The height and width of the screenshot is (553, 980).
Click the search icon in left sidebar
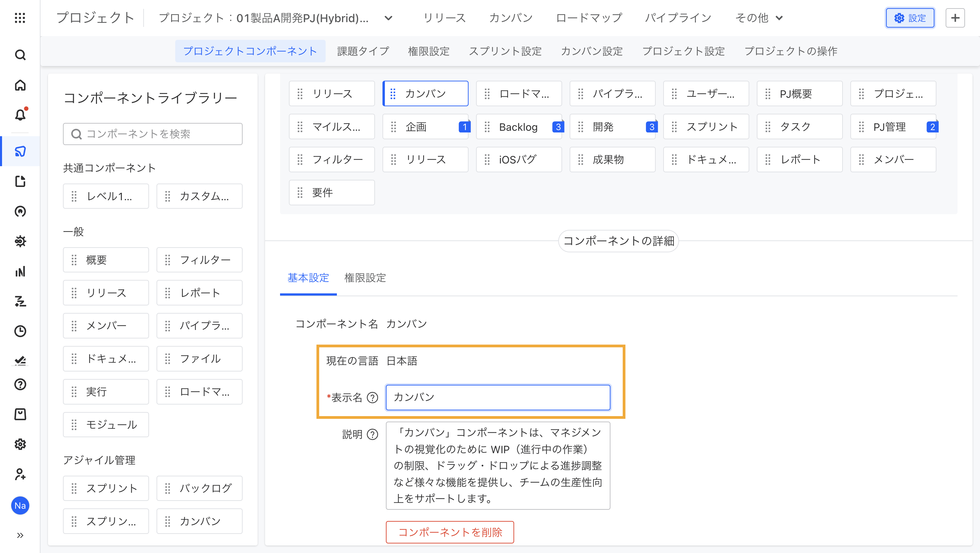[x=20, y=55]
